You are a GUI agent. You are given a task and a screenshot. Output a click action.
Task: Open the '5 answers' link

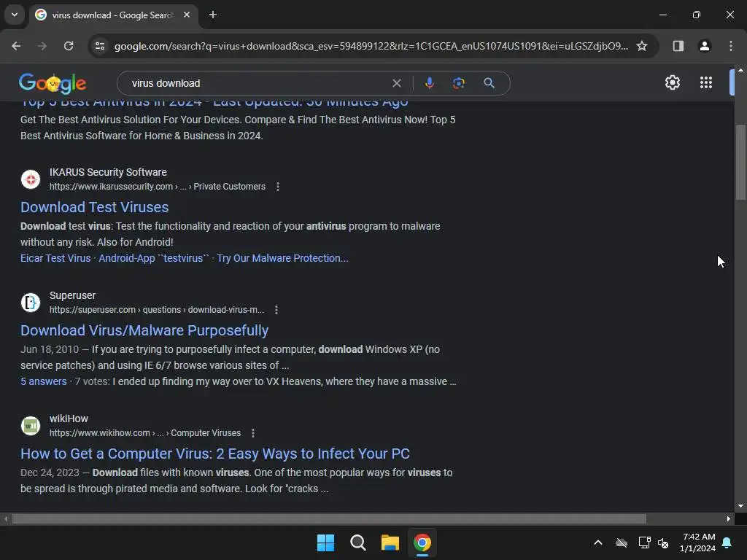(x=43, y=381)
